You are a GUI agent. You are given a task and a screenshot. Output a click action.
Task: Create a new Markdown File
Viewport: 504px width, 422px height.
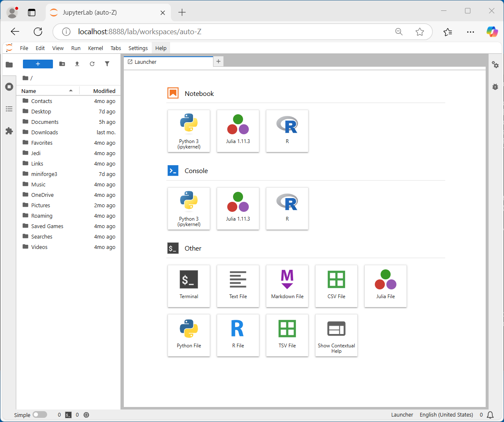point(287,286)
